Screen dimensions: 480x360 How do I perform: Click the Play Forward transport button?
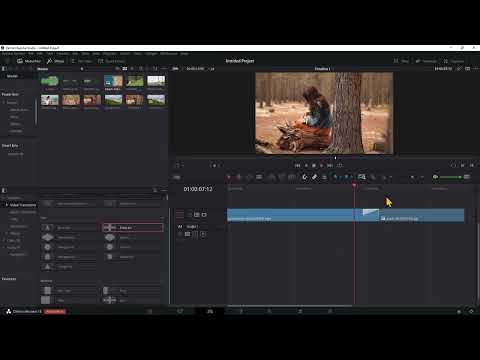click(x=322, y=165)
